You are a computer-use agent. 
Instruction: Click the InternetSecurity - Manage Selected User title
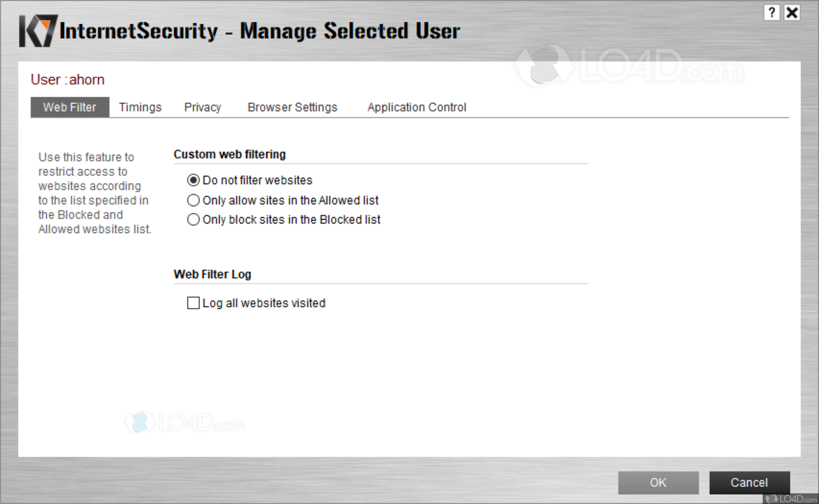(x=260, y=31)
